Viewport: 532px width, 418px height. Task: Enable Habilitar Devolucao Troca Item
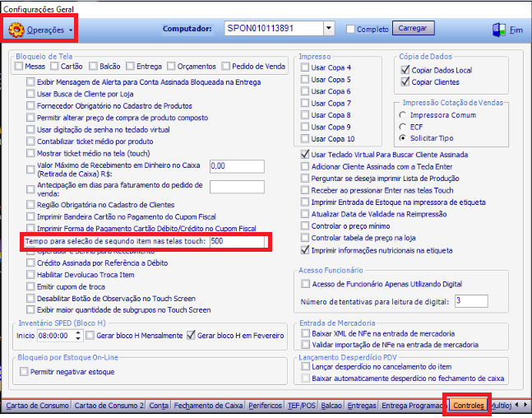[x=30, y=274]
